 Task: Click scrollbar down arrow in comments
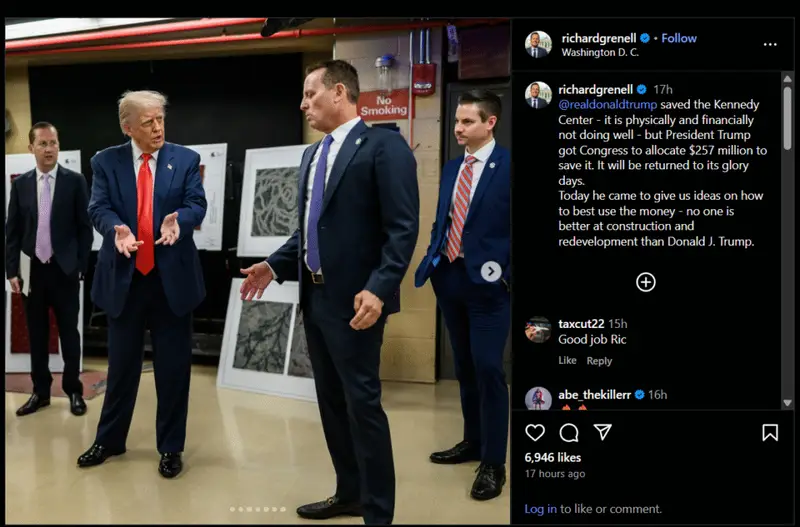coord(787,403)
